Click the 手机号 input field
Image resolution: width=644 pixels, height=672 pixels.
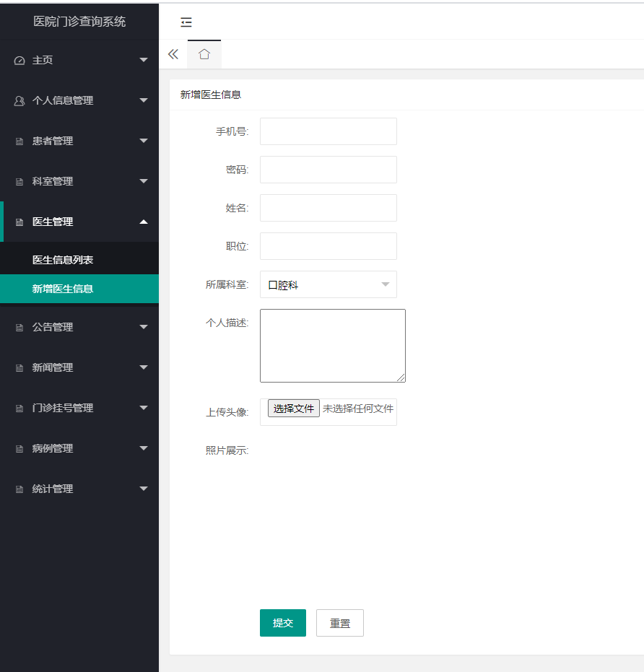pos(328,131)
